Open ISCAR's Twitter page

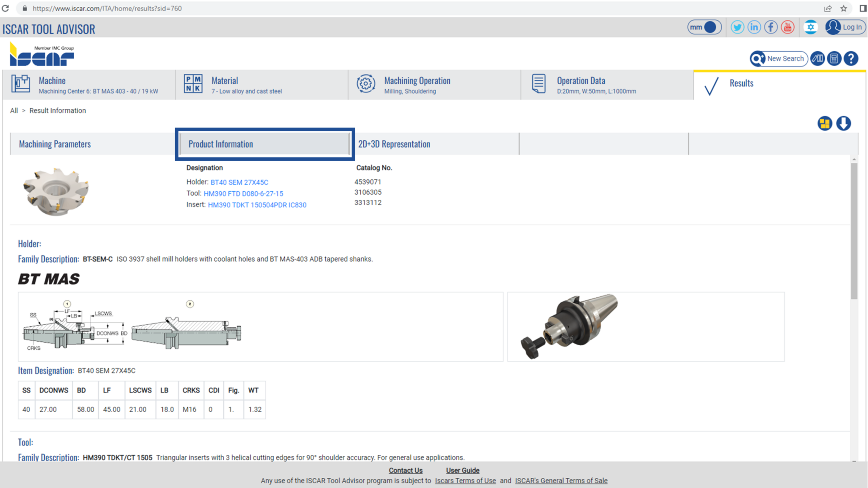coord(737,27)
